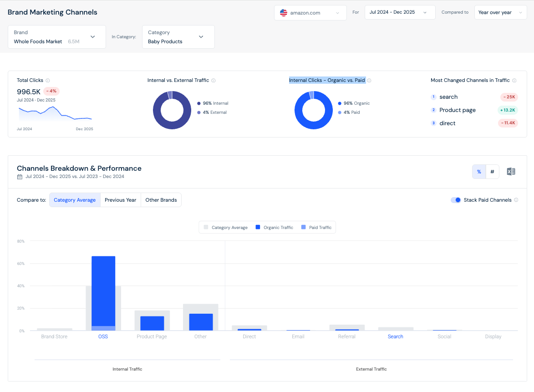Click the Excel export icon
534x392 pixels.
[511, 172]
